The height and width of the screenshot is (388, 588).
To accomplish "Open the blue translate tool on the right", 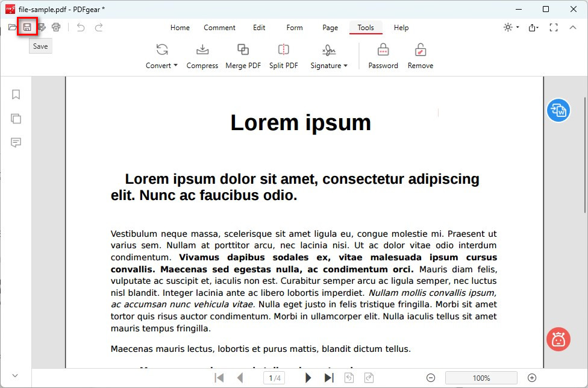I will pyautogui.click(x=558, y=111).
